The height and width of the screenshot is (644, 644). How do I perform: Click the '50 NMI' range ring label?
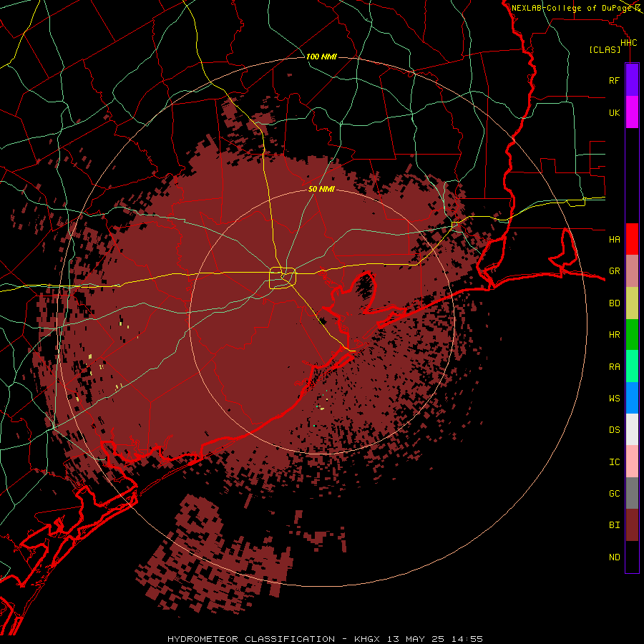pyautogui.click(x=321, y=189)
